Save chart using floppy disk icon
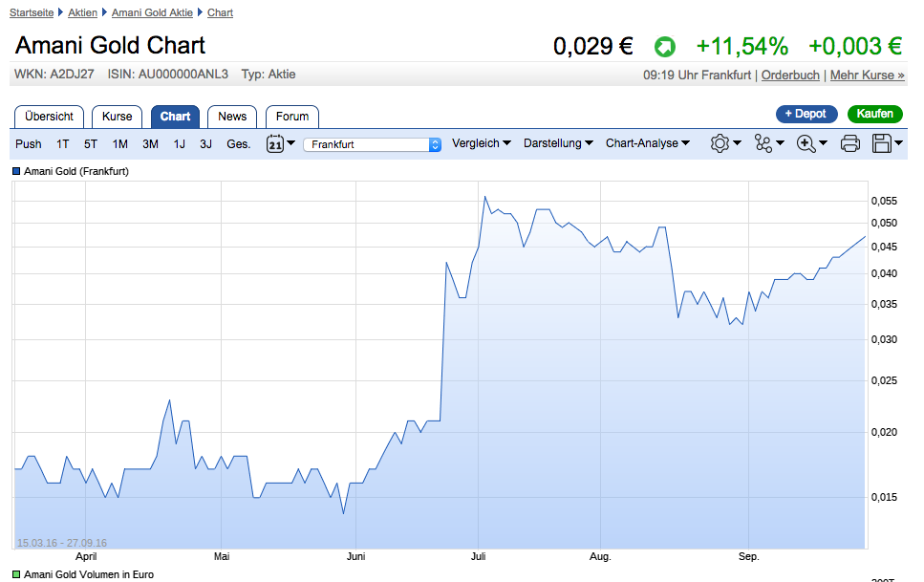 click(x=882, y=143)
